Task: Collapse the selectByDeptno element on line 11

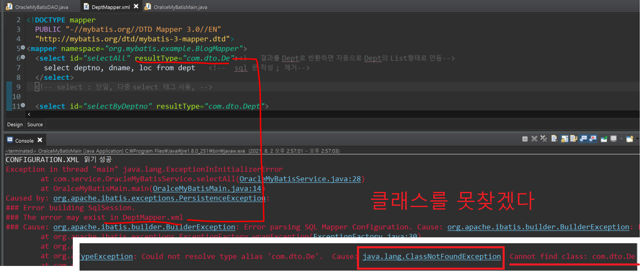Action: point(23,106)
